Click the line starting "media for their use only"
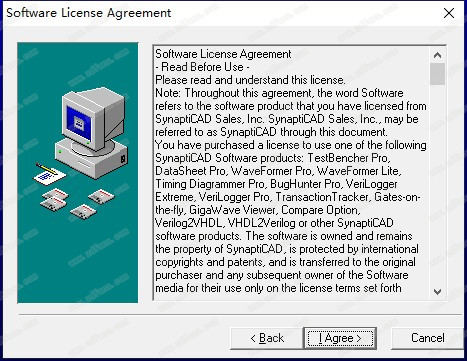 [x=278, y=288]
